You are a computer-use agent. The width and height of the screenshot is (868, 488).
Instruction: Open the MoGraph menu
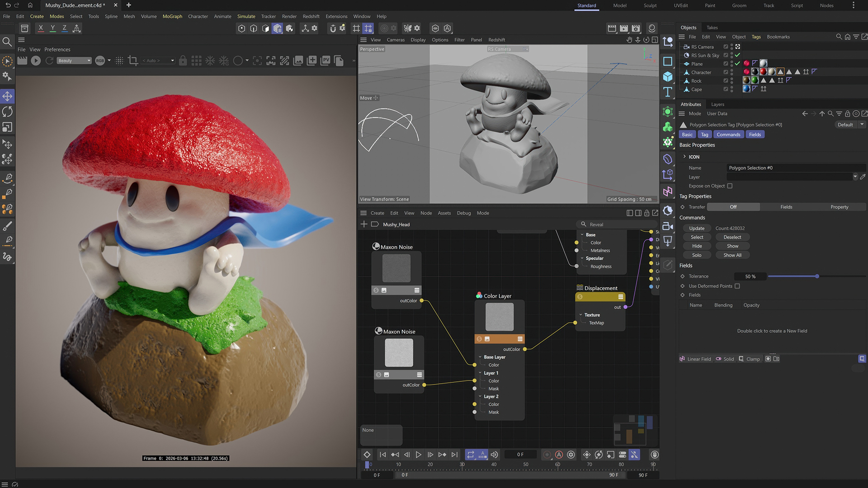[172, 16]
